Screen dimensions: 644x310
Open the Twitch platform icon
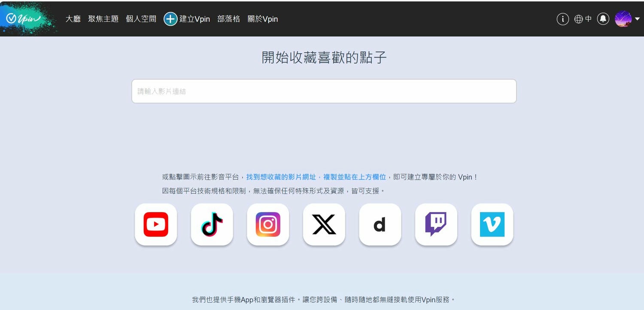[436, 224]
